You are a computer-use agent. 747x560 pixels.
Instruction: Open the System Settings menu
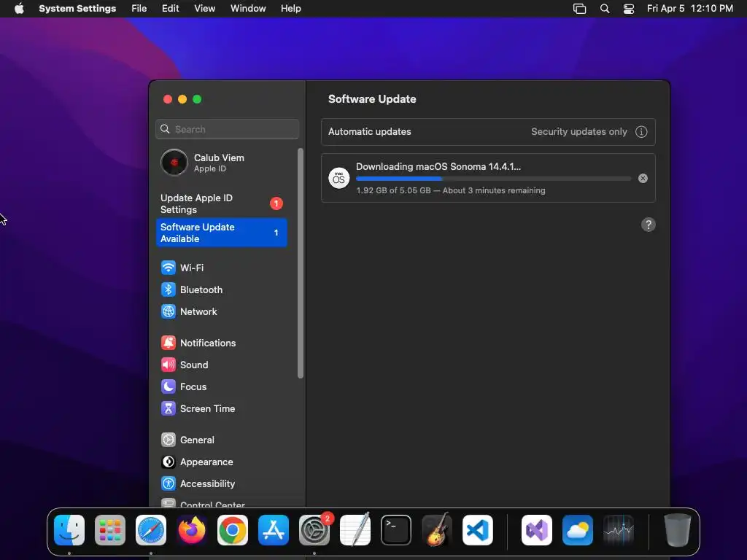[x=77, y=9]
